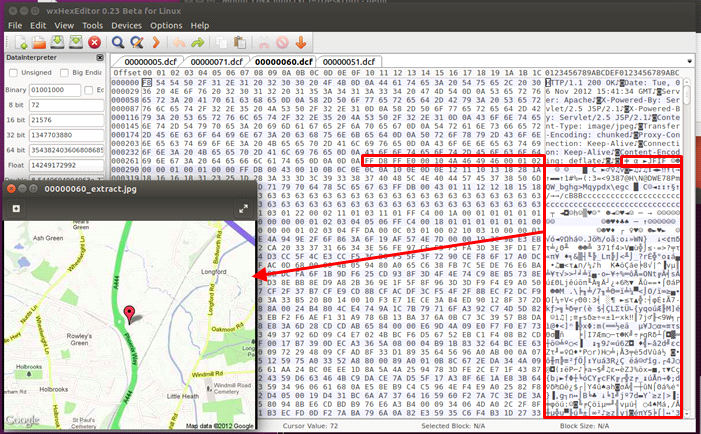Click the green Redo arrow icon
This screenshot has width=701, height=434.
198,43
